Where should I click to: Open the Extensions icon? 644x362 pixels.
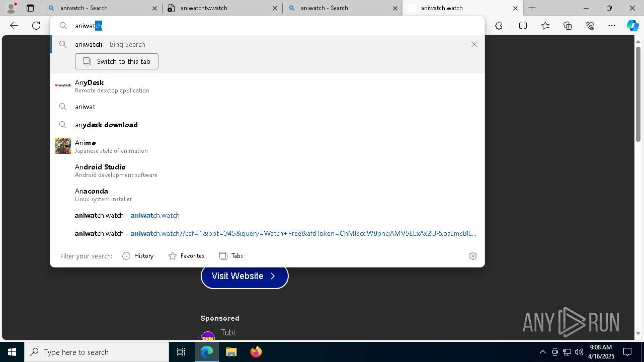coord(499,26)
